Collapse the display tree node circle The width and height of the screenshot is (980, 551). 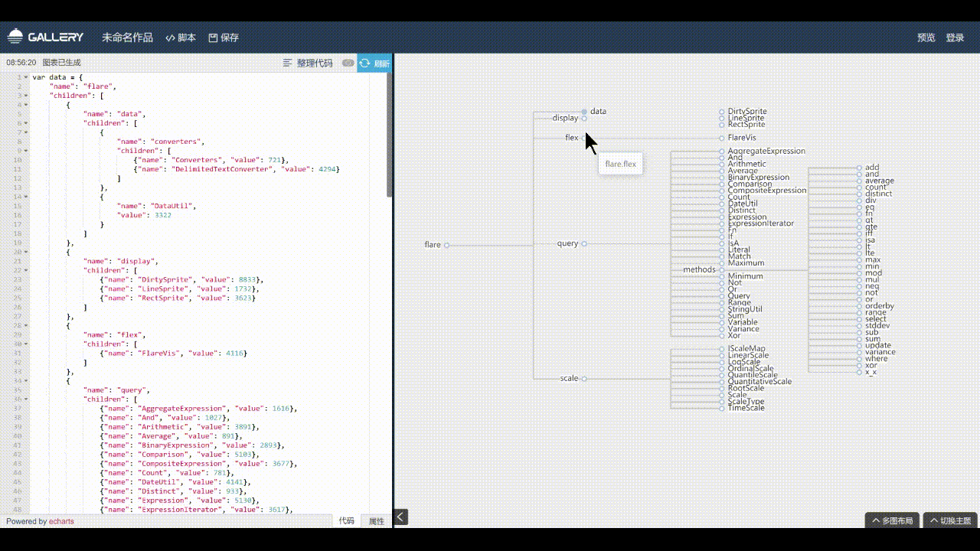584,119
